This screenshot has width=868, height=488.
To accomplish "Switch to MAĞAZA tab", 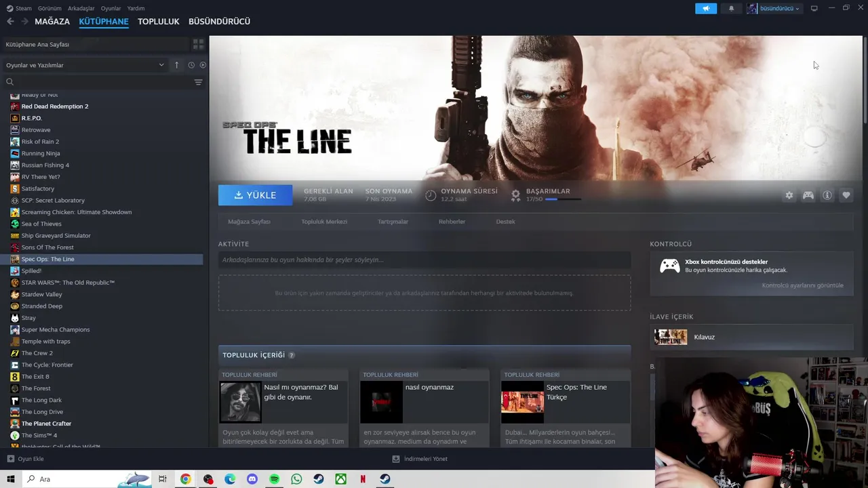I will [52, 22].
